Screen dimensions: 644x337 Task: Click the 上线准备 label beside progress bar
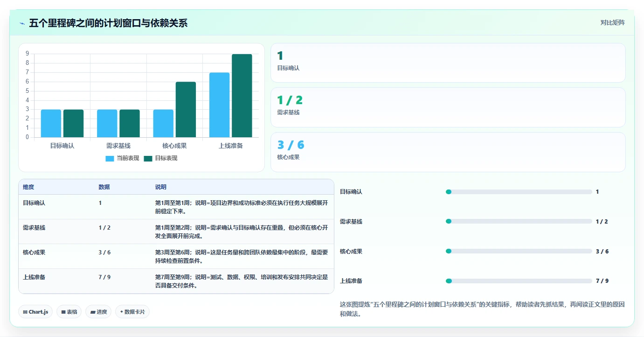(x=351, y=281)
